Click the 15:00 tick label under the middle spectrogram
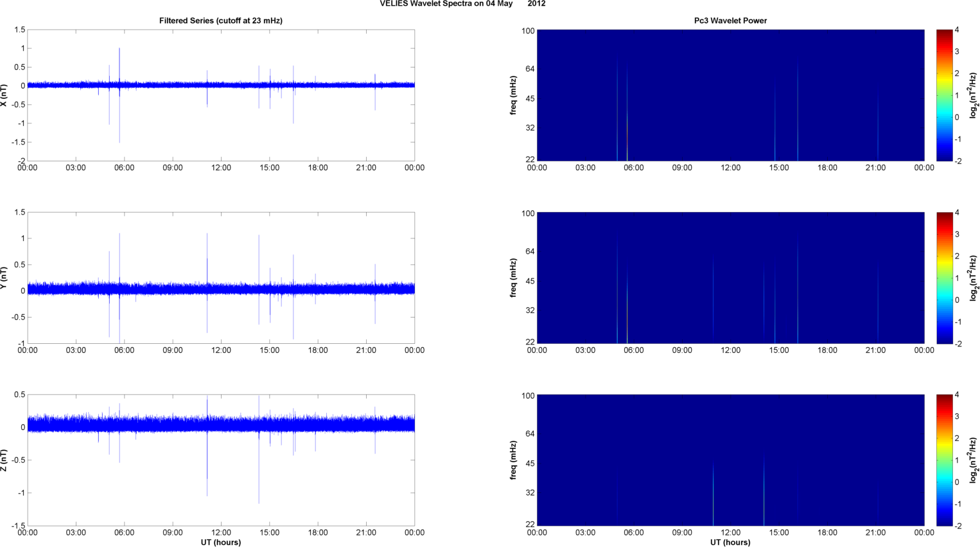980x547 pixels. tap(779, 350)
